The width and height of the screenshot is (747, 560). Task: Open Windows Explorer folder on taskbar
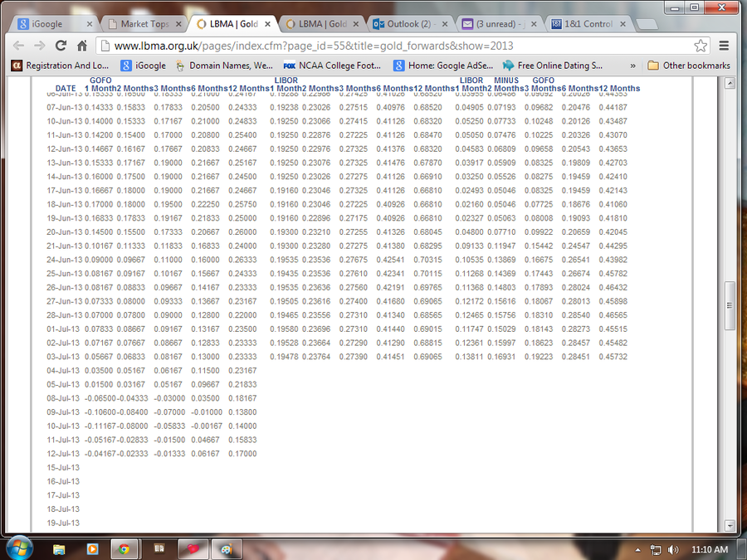(59, 548)
